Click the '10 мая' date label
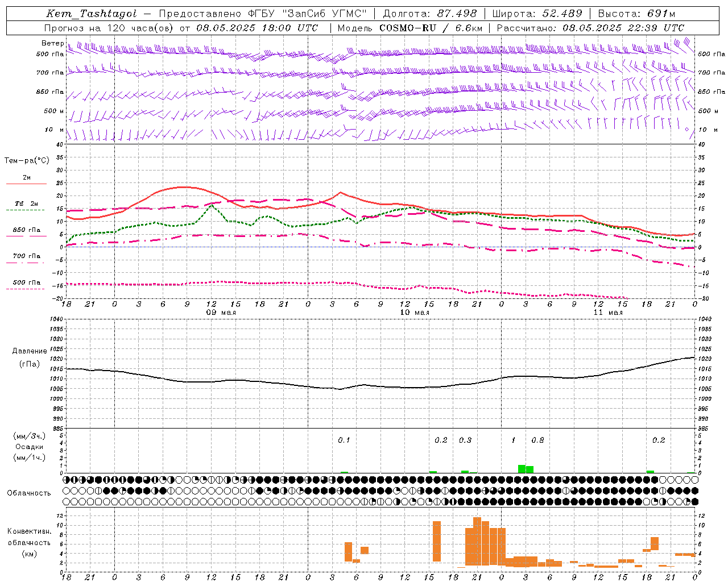This screenshot has width=728, height=582. click(x=415, y=313)
